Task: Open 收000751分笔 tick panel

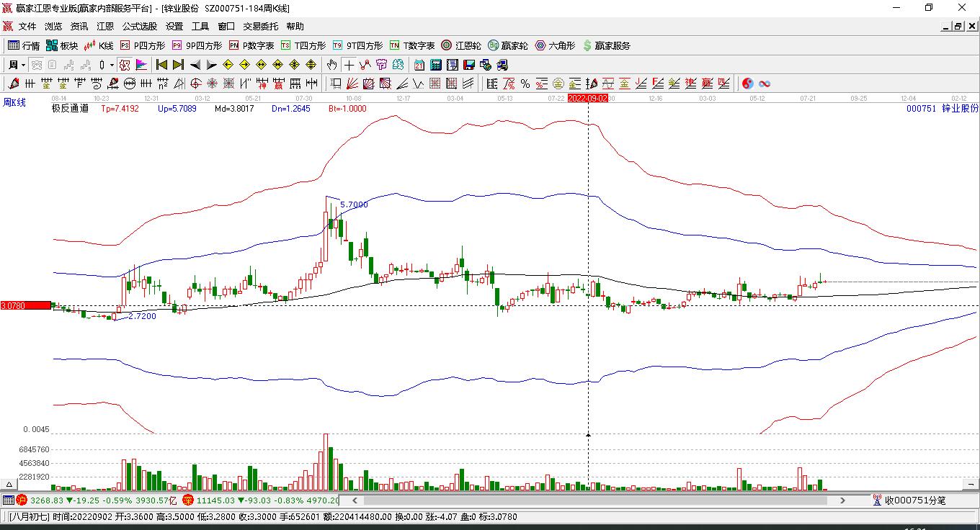Action: coord(909,500)
